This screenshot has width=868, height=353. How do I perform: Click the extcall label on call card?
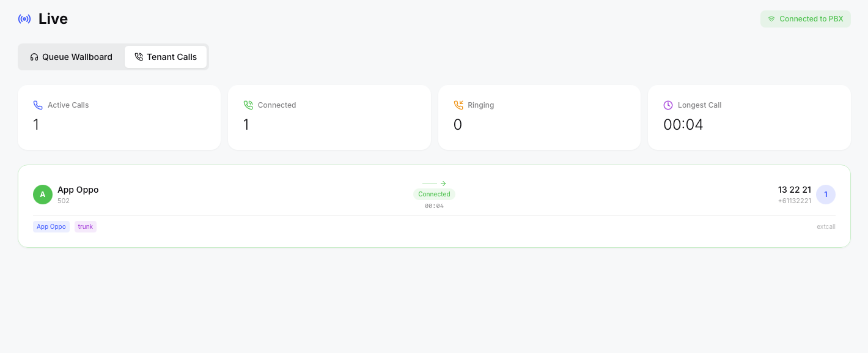pos(825,226)
